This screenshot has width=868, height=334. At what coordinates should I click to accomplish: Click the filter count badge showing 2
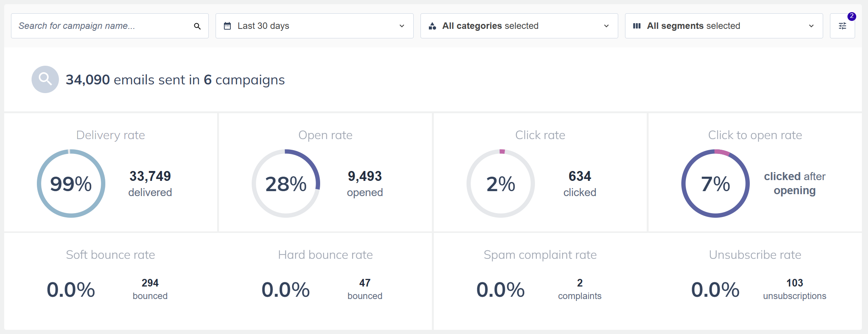852,16
